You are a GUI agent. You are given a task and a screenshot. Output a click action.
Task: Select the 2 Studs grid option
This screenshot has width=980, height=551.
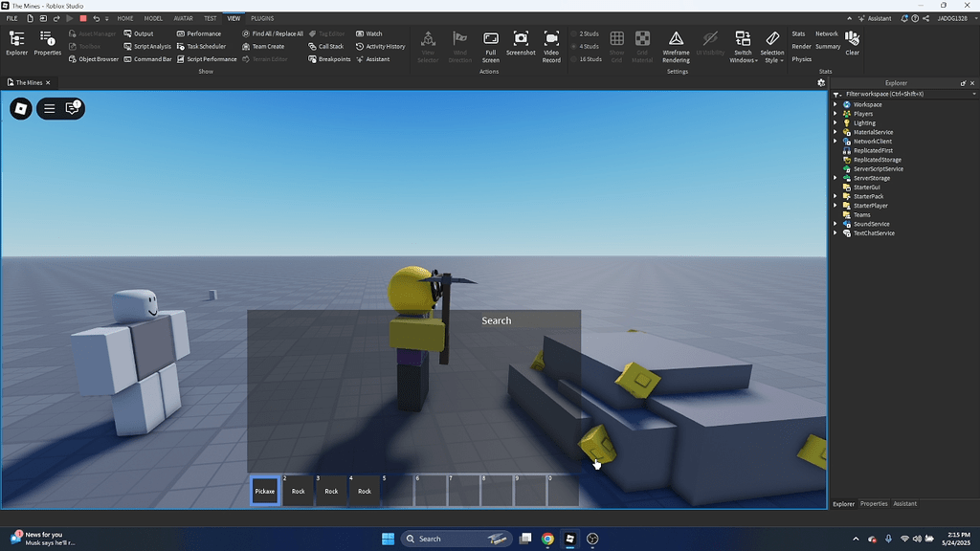pyautogui.click(x=588, y=33)
